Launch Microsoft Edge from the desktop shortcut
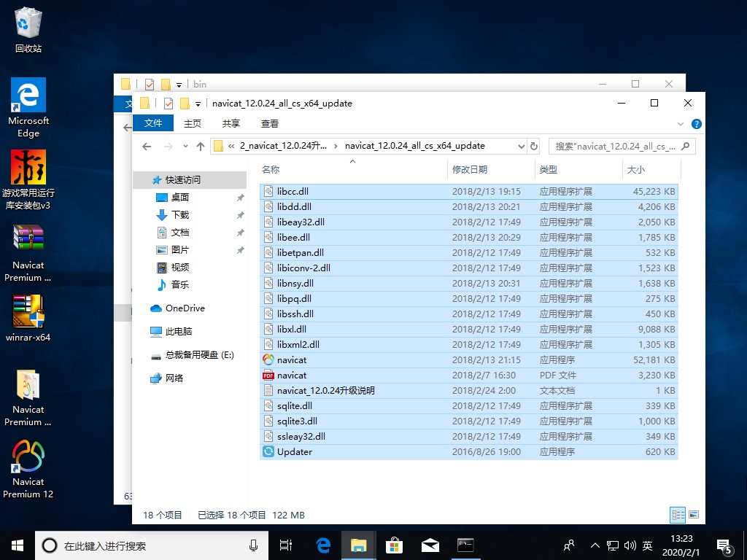 tap(28, 108)
